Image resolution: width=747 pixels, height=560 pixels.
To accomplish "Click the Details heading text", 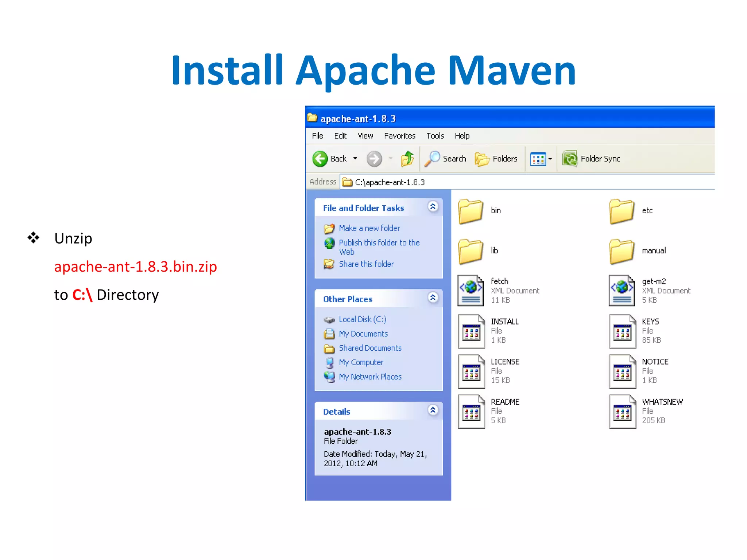I will click(x=336, y=412).
